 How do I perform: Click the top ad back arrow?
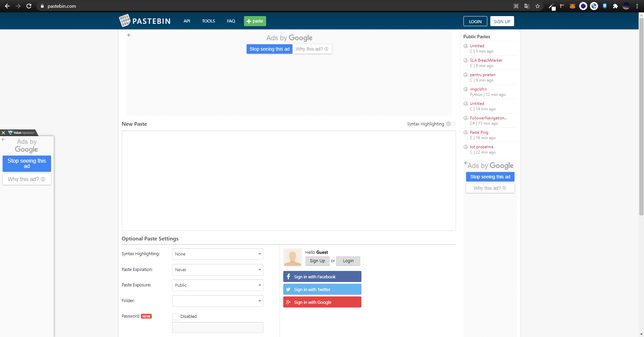coord(129,35)
